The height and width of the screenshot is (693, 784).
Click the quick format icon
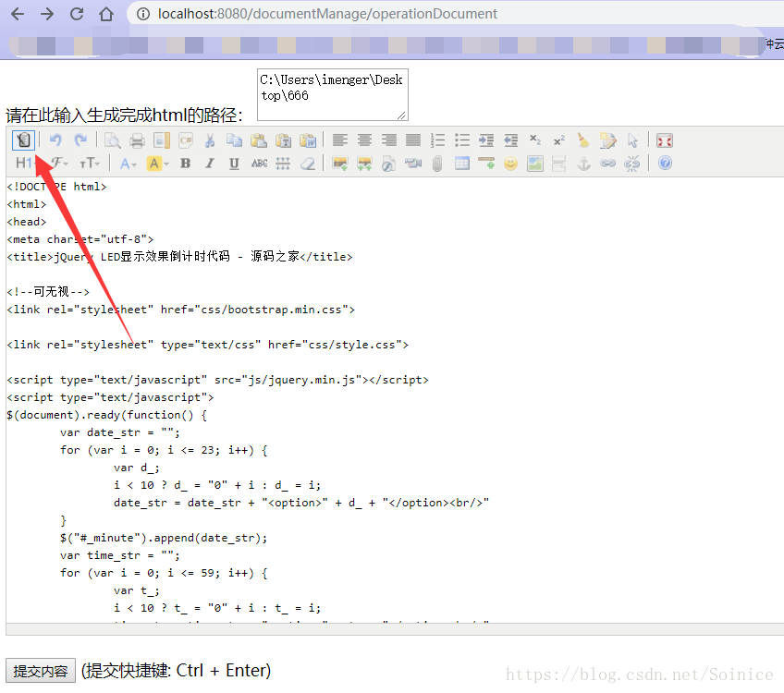(608, 140)
